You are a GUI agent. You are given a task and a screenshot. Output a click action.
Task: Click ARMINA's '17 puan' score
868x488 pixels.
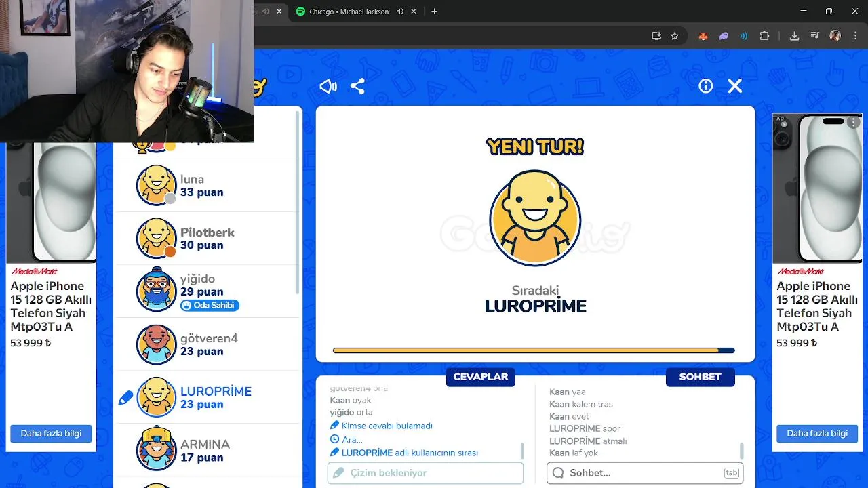pos(201,457)
